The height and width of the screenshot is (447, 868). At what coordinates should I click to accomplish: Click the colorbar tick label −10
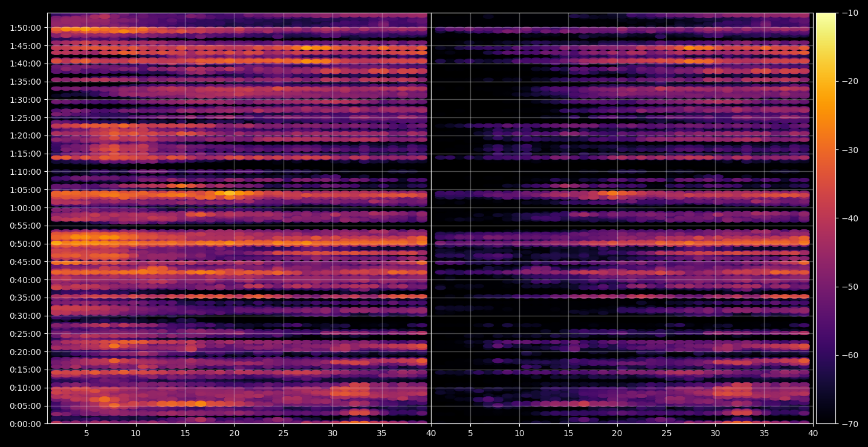(850, 13)
